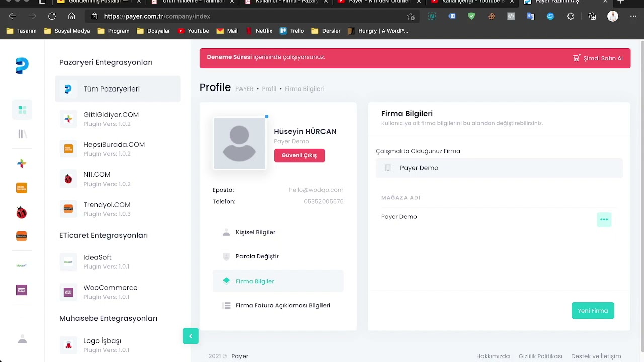Select the GittiGidiyor pinwheel icon in the rail

click(22, 163)
